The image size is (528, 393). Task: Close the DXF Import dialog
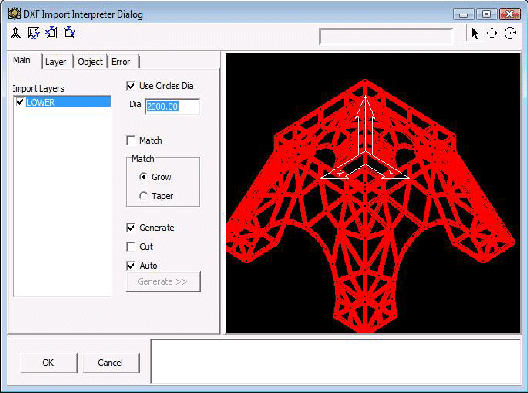510,14
